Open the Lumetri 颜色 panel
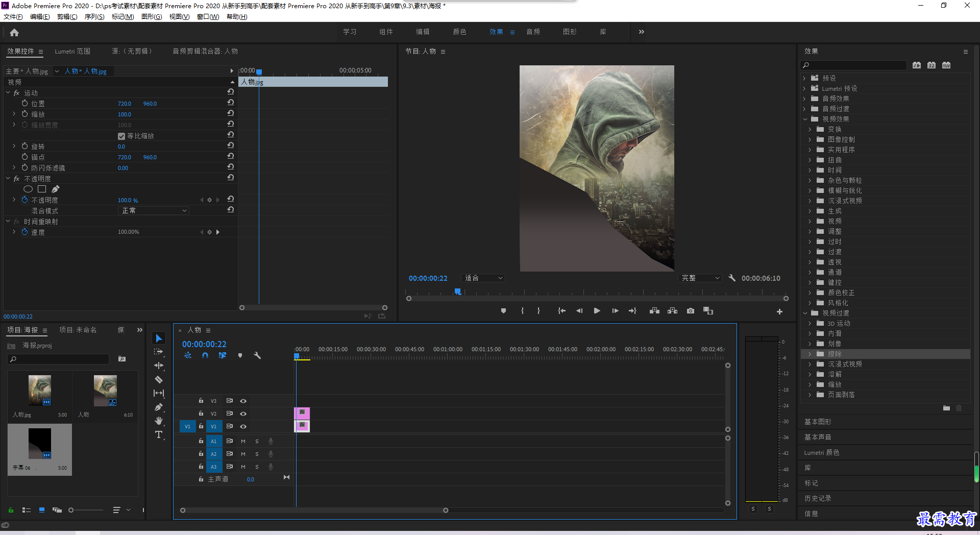Viewport: 980px width, 535px height. click(822, 453)
